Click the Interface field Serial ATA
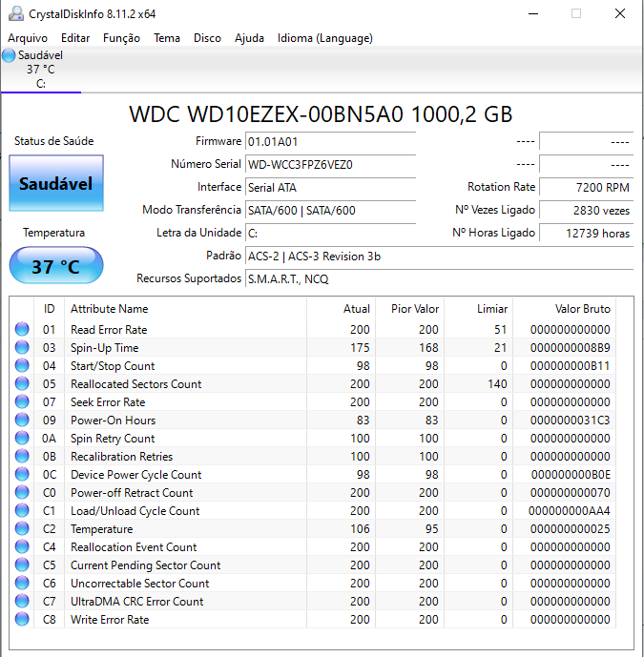The image size is (644, 657). tap(330, 187)
